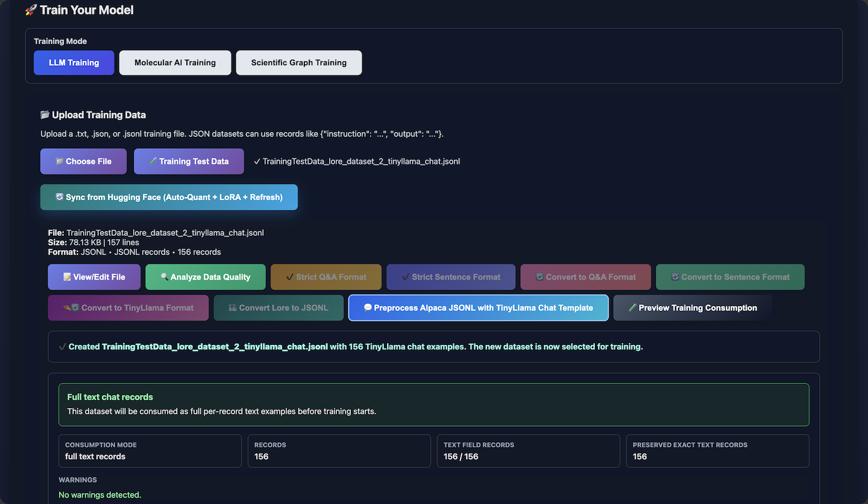Switch to Scientific Graph Training mode

click(x=299, y=63)
